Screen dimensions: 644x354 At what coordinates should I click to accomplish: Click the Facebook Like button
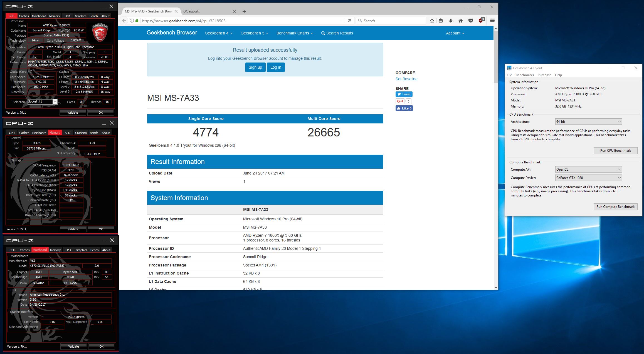(404, 108)
